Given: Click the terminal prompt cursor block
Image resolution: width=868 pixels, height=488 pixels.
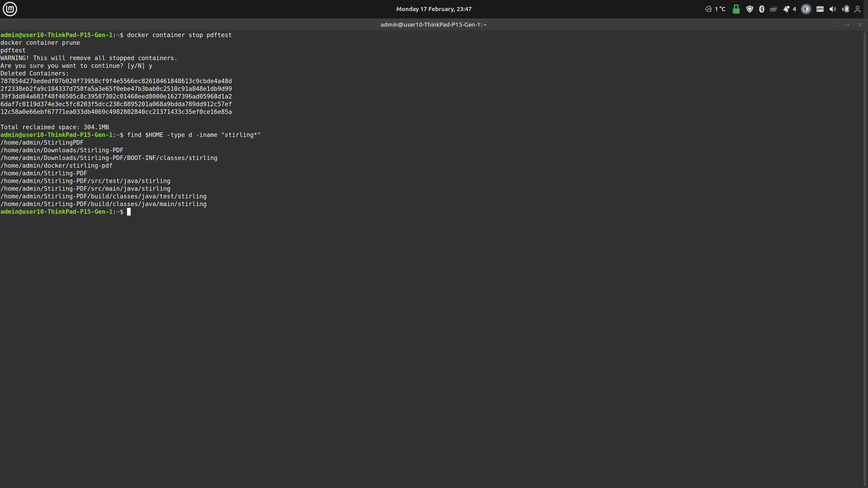Looking at the screenshot, I should click(x=129, y=212).
